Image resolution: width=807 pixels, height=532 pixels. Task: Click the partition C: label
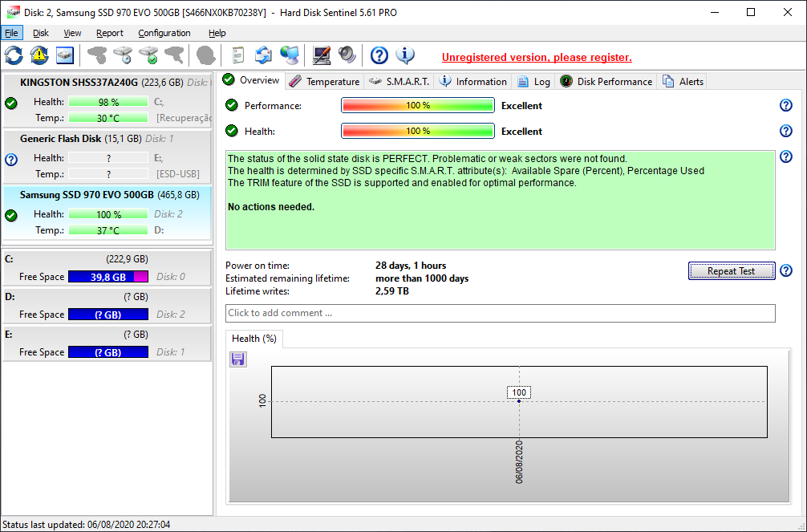[10, 259]
